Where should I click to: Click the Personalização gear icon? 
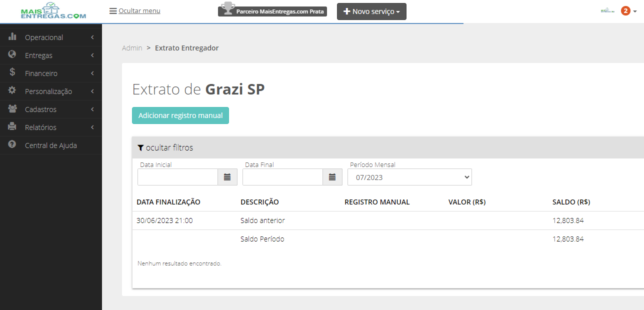12,90
